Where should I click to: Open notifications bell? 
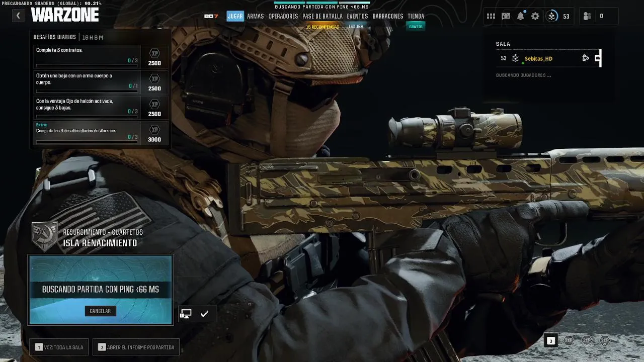[521, 16]
